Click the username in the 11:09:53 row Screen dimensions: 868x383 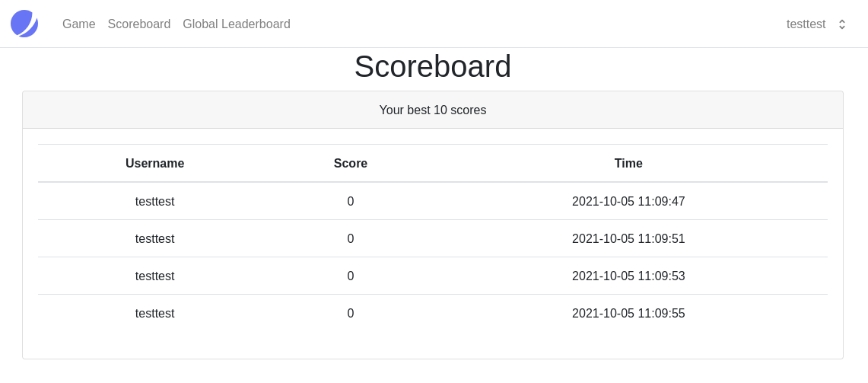click(155, 276)
